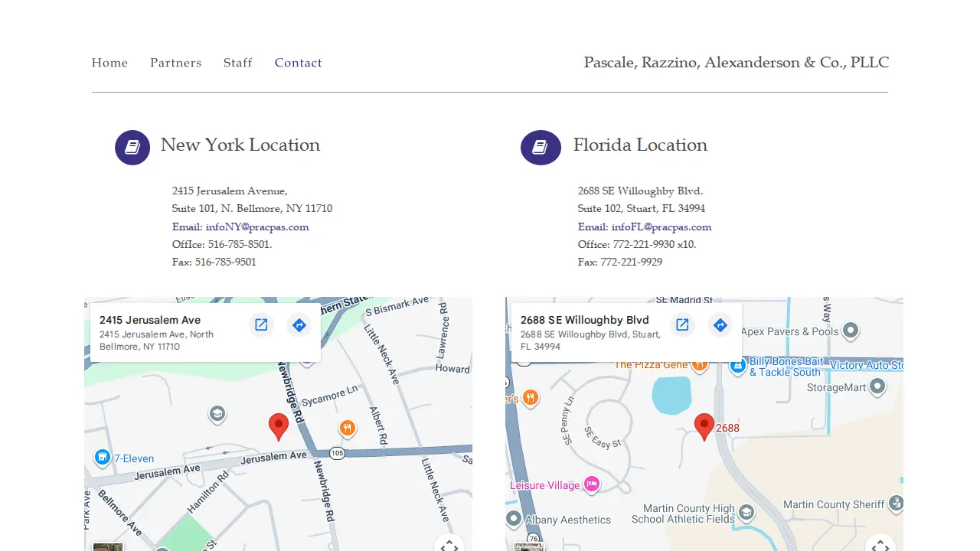The width and height of the screenshot is (980, 551).
Task: Email infoFL@pracpas.com
Action: coord(645,227)
